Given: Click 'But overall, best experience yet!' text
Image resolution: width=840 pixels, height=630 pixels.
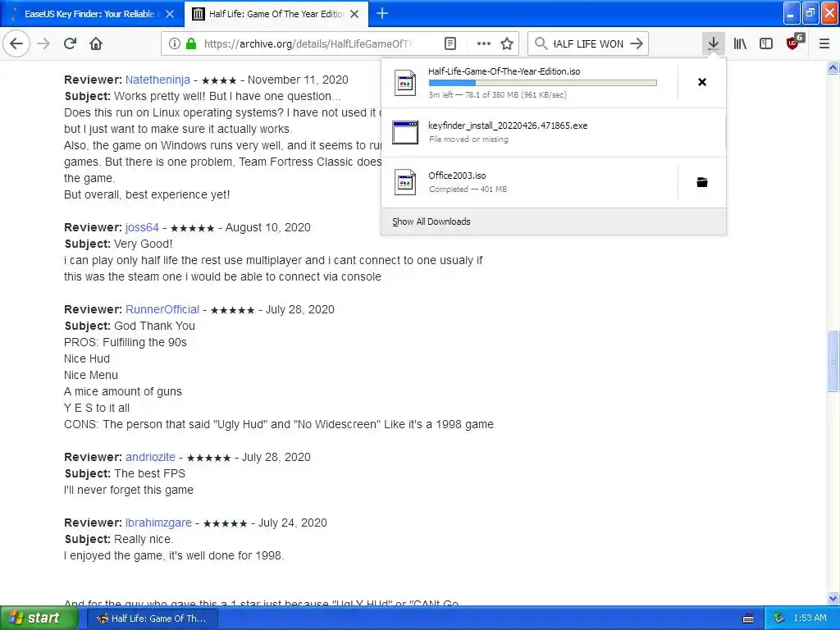Looking at the screenshot, I should pyautogui.click(x=147, y=194).
